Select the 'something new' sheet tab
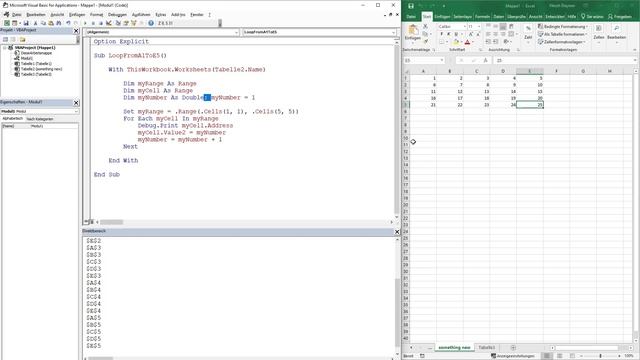The image size is (640, 360). [x=454, y=347]
